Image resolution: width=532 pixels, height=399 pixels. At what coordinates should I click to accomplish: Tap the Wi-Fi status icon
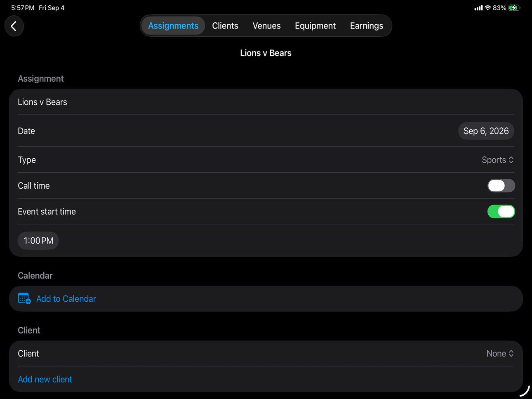pyautogui.click(x=487, y=8)
